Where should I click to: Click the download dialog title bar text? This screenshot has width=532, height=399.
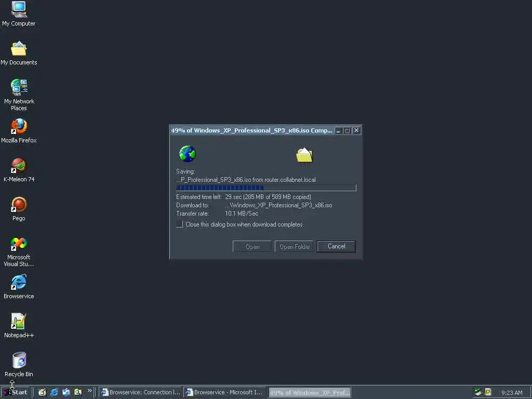click(x=251, y=130)
